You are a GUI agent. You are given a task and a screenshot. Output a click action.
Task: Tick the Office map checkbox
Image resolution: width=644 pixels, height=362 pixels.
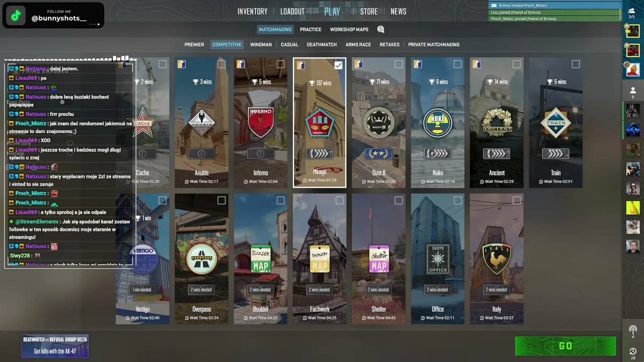[x=457, y=200]
